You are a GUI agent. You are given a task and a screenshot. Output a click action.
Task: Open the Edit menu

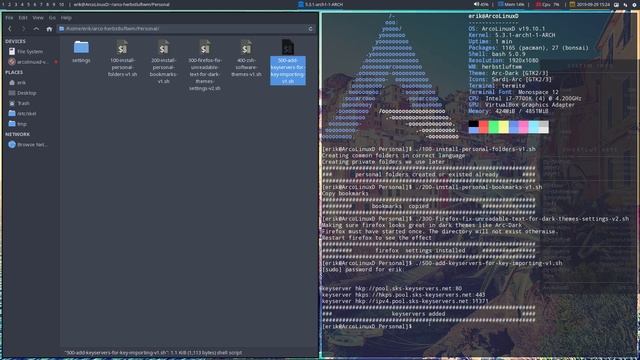click(23, 18)
